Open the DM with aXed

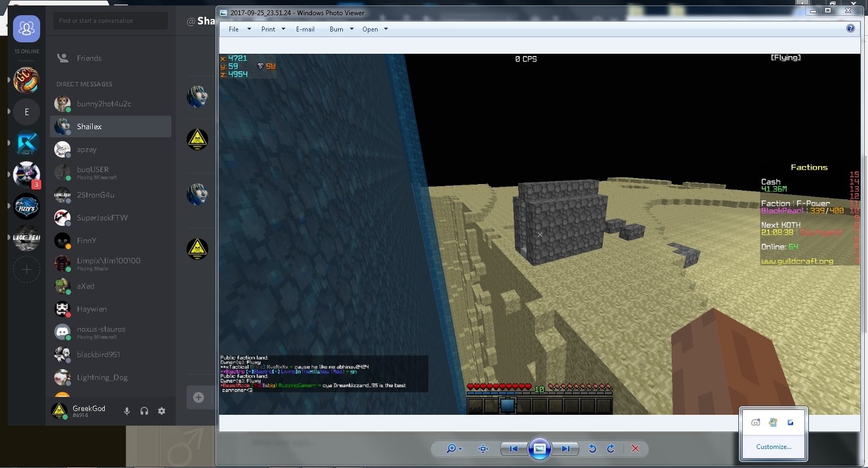[x=111, y=286]
